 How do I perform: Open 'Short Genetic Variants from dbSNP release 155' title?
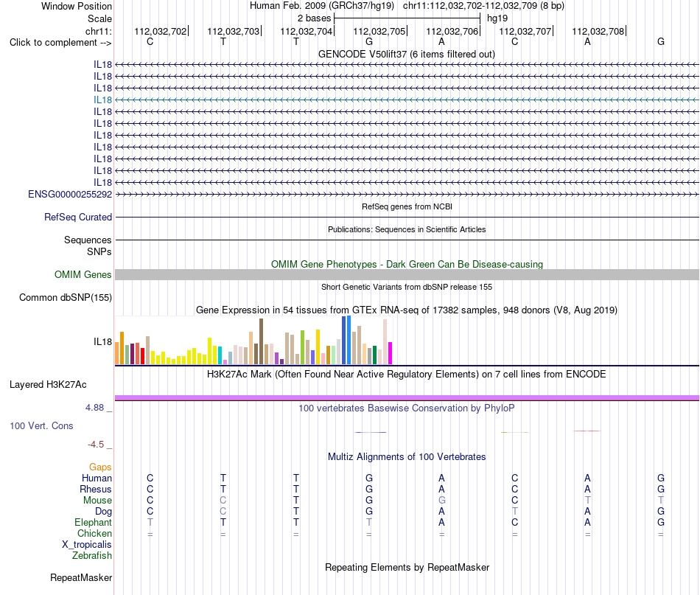pos(407,287)
